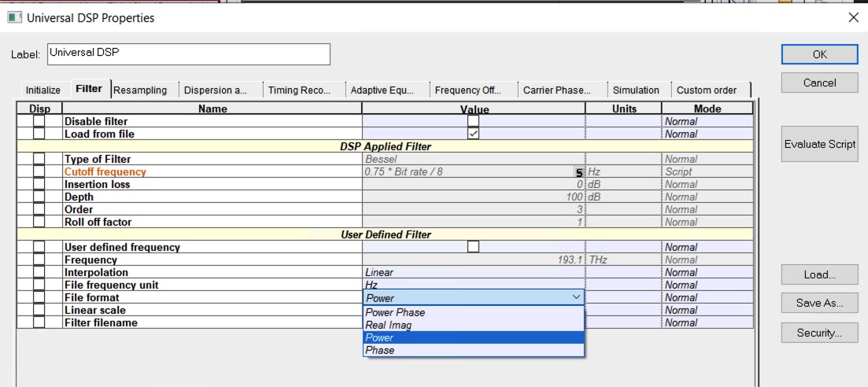Click the Save As... button
The image size is (868, 387).
click(x=820, y=304)
